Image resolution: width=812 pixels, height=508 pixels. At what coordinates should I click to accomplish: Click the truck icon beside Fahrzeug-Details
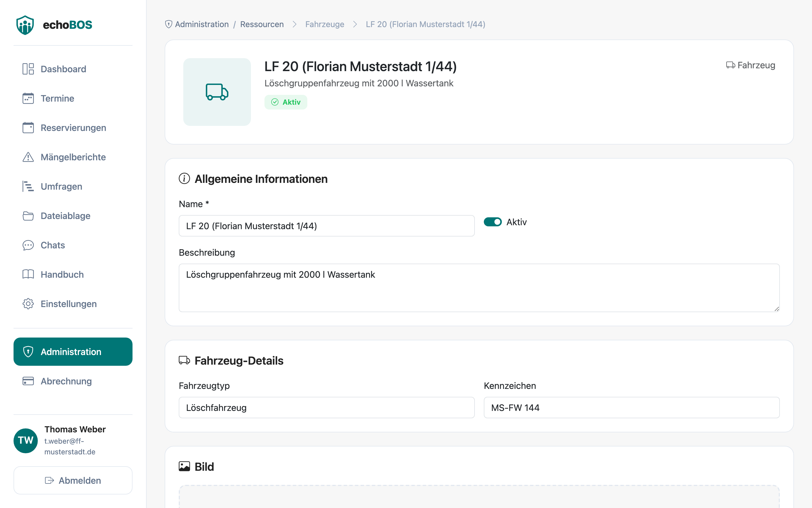click(184, 360)
